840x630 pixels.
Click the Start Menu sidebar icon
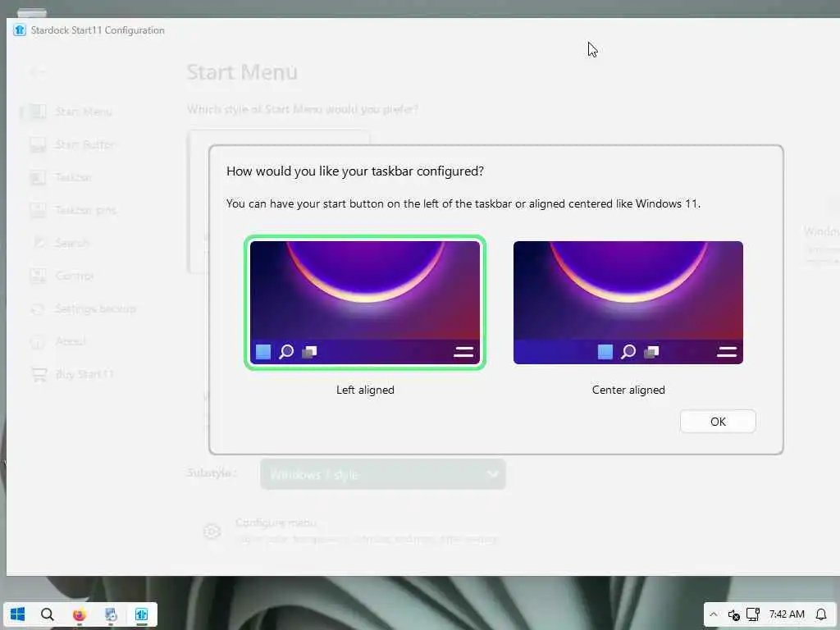(x=38, y=112)
